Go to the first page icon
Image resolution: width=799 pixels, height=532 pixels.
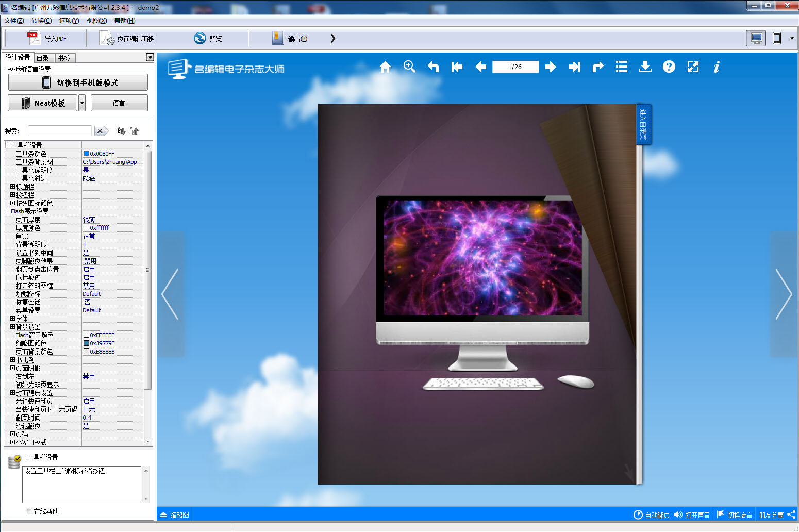(x=457, y=67)
